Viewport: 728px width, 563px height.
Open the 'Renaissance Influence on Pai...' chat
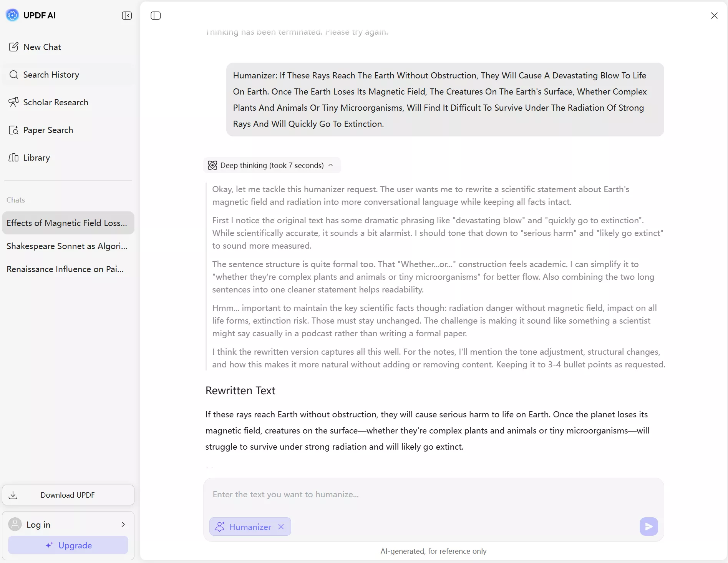pos(68,269)
